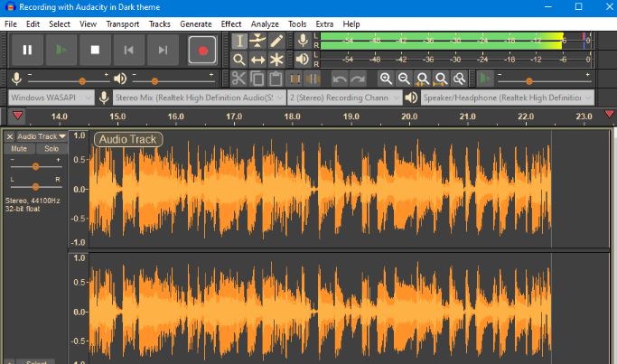Open the Generate menu
The image size is (617, 364).
[x=195, y=24]
